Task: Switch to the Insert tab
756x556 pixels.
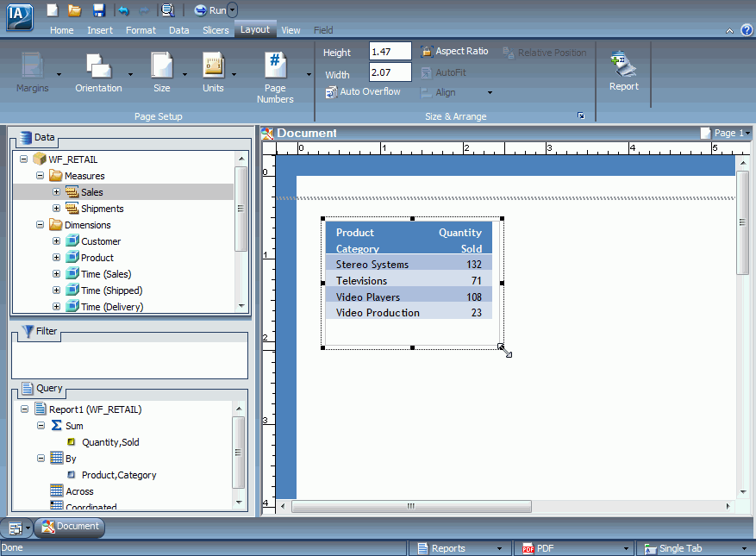Action: pos(100,30)
